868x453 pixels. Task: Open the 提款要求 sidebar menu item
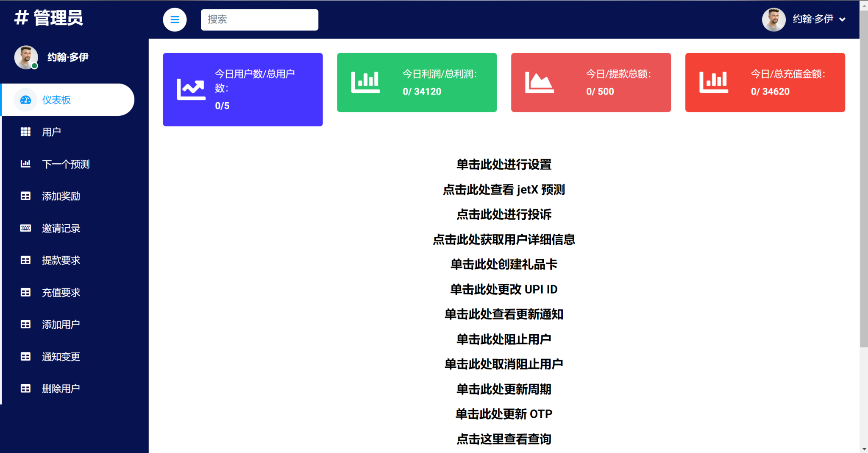61,260
